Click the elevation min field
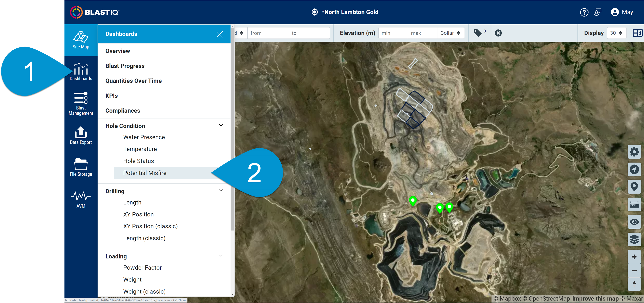Image resolution: width=644 pixels, height=303 pixels. point(393,33)
